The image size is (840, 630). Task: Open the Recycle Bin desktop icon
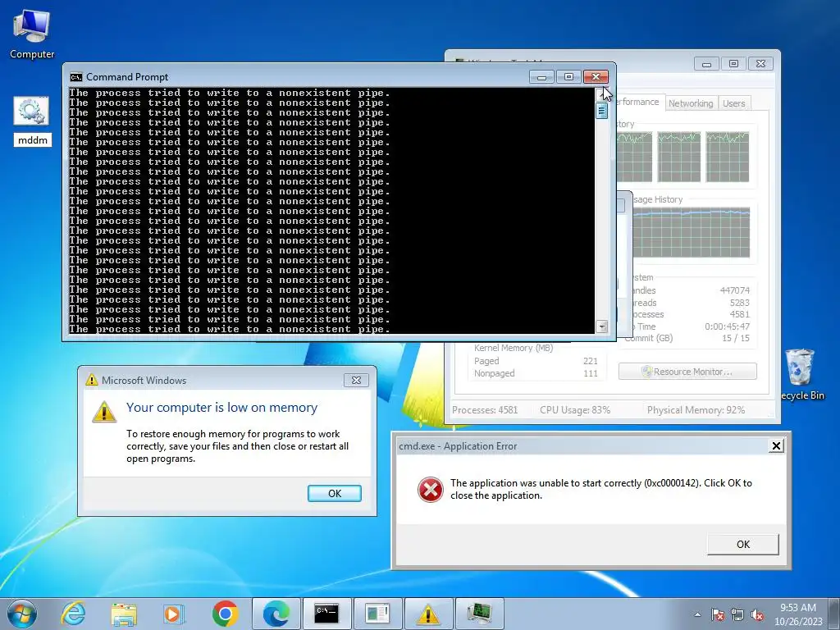point(801,374)
